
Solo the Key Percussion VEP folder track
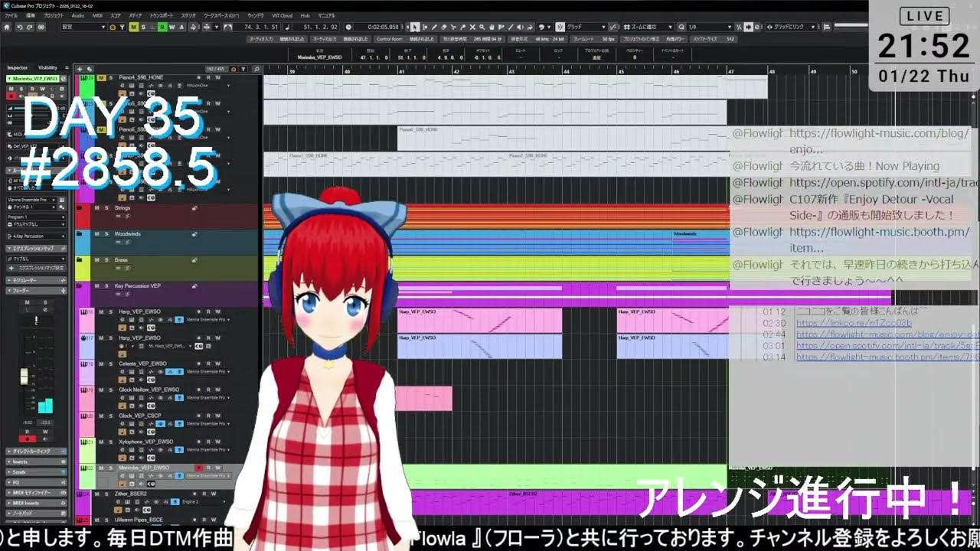coord(106,285)
